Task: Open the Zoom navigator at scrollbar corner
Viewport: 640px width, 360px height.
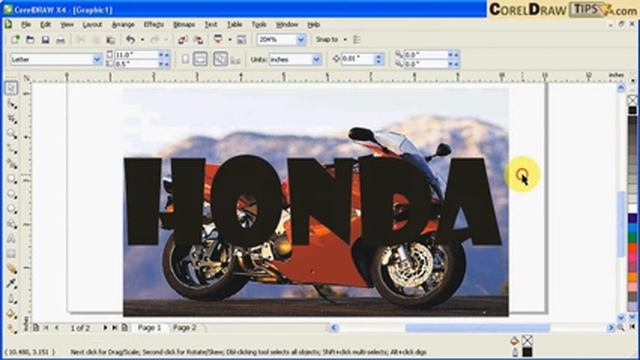Action: 621,327
